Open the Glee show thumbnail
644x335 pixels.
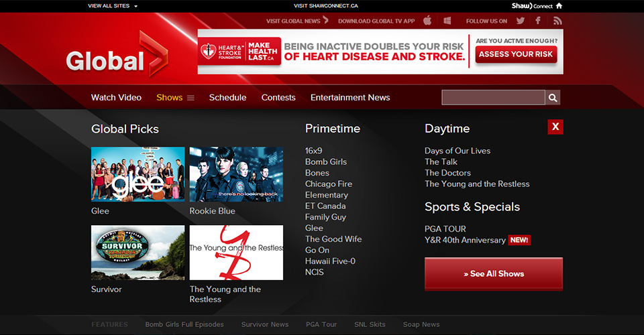pyautogui.click(x=138, y=174)
